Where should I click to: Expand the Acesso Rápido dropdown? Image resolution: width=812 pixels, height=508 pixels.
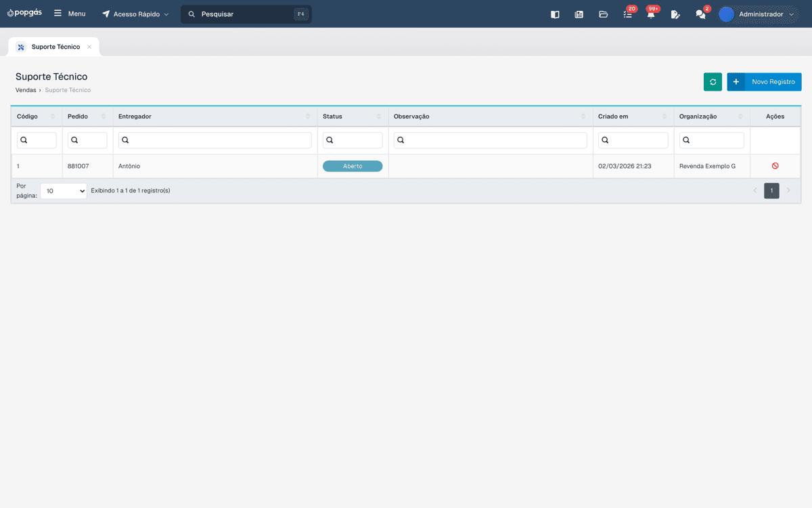pos(135,14)
